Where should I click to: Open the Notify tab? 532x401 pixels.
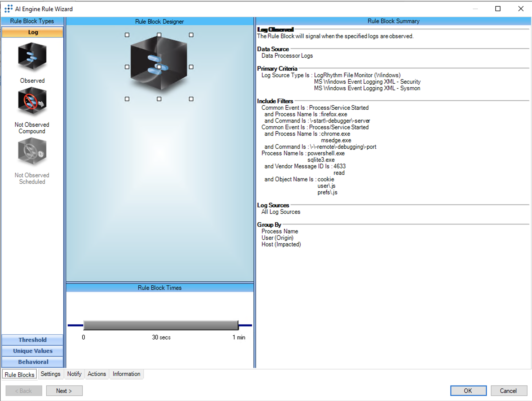pyautogui.click(x=74, y=374)
